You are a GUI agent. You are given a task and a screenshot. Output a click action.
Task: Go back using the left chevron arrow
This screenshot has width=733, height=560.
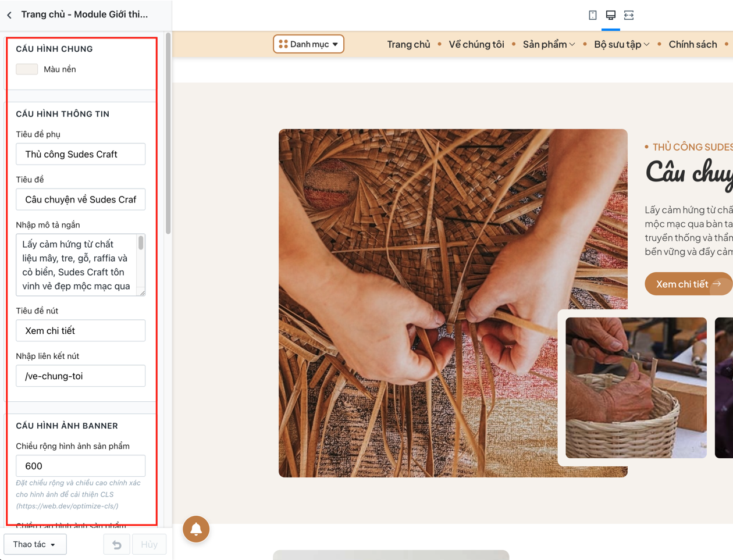click(9, 15)
